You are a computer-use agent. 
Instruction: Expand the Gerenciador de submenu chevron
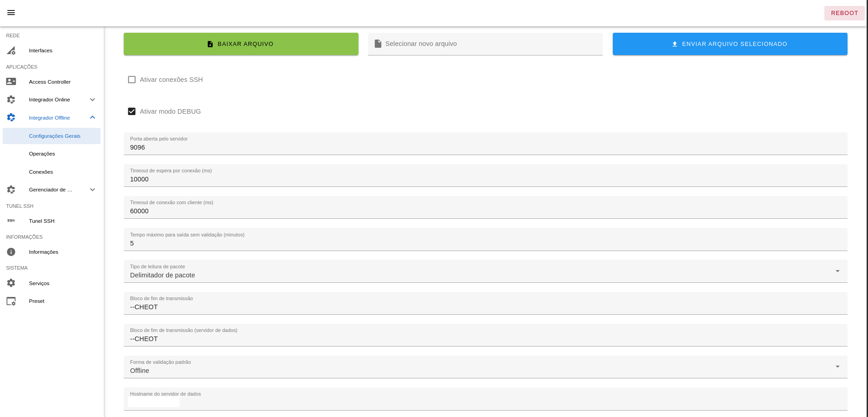click(92, 190)
